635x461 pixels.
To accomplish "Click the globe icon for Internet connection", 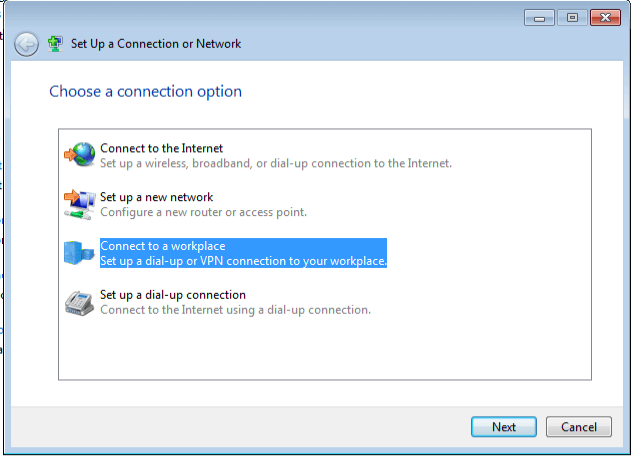I will tap(79, 155).
